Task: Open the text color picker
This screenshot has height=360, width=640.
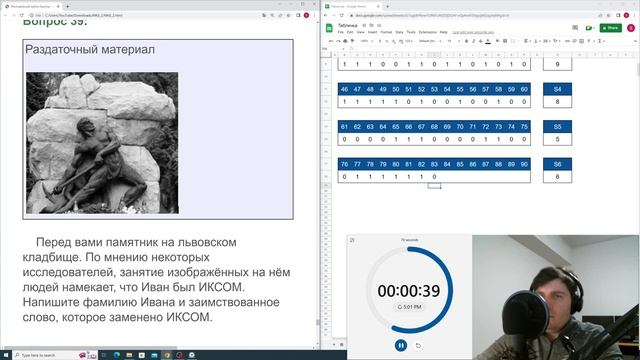Action: pyautogui.click(x=488, y=41)
